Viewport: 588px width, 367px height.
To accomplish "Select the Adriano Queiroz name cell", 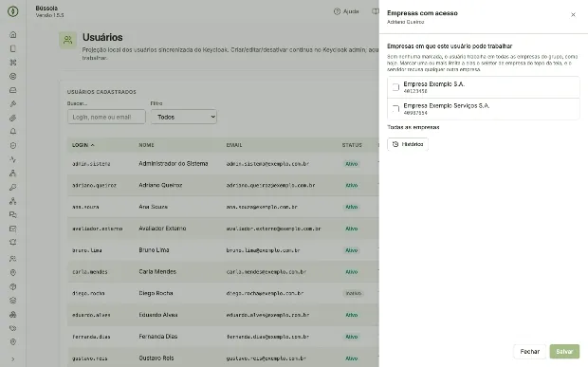I will click(160, 185).
